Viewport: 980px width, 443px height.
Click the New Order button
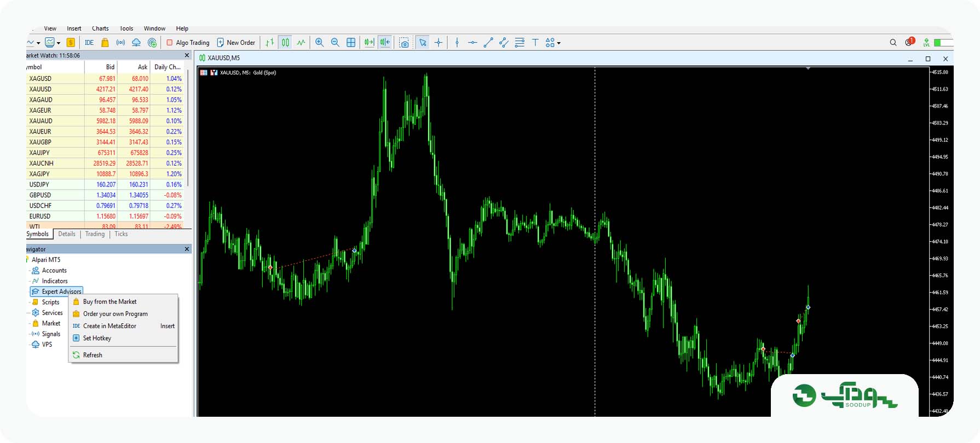[236, 43]
